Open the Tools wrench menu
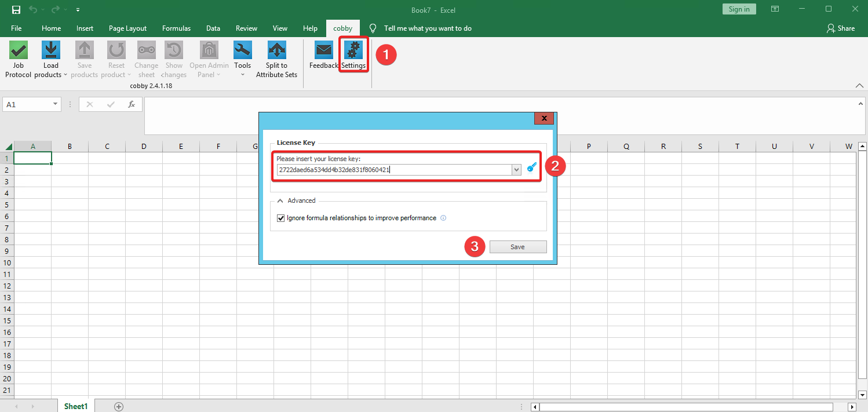The height and width of the screenshot is (412, 868). (x=243, y=50)
